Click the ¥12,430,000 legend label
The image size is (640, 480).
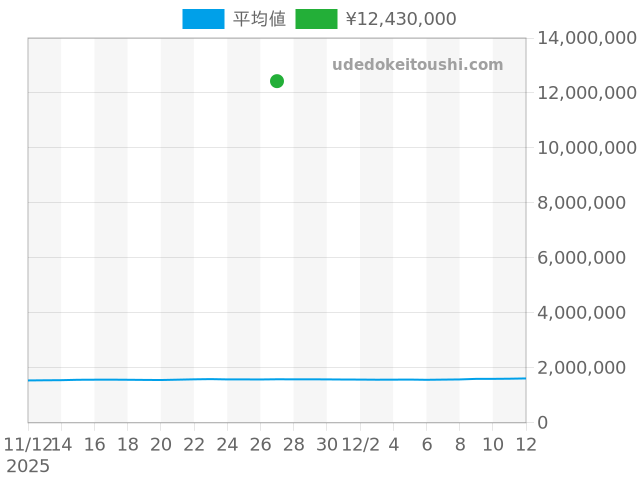click(401, 19)
